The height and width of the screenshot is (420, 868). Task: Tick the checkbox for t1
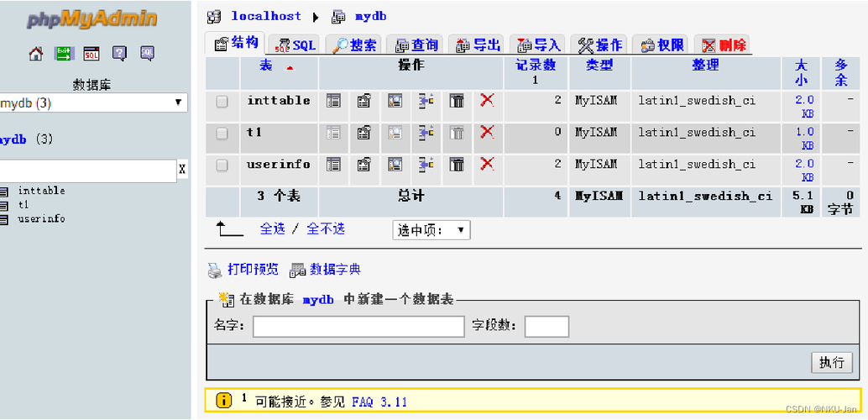222,133
